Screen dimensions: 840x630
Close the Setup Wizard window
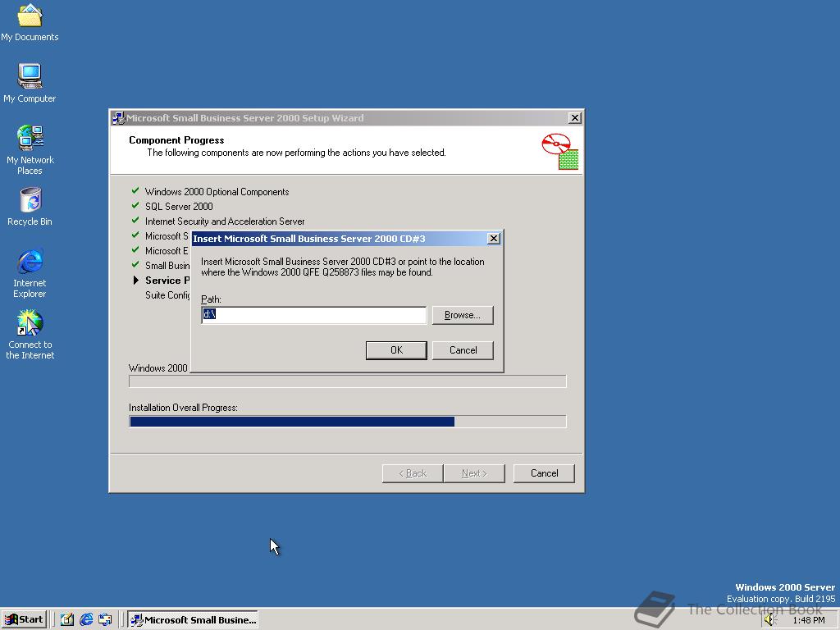pos(575,118)
